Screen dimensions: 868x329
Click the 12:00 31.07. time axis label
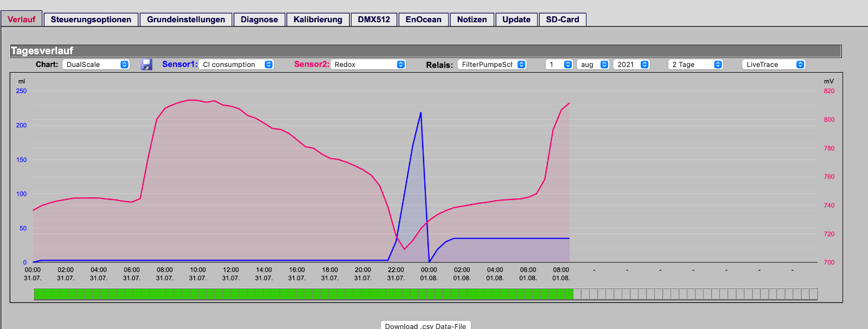coord(231,274)
